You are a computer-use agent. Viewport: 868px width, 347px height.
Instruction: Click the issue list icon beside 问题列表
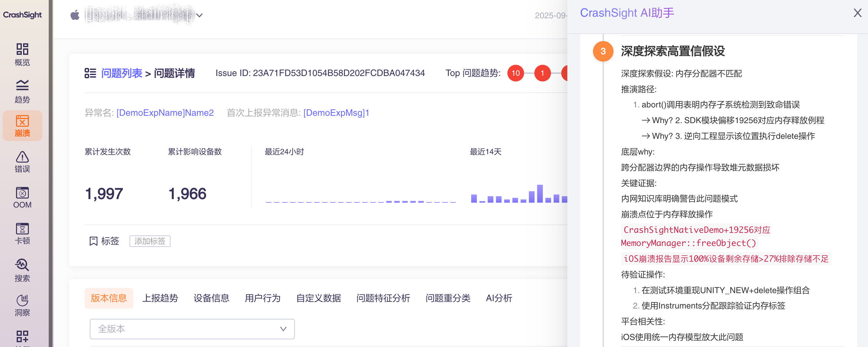(90, 73)
